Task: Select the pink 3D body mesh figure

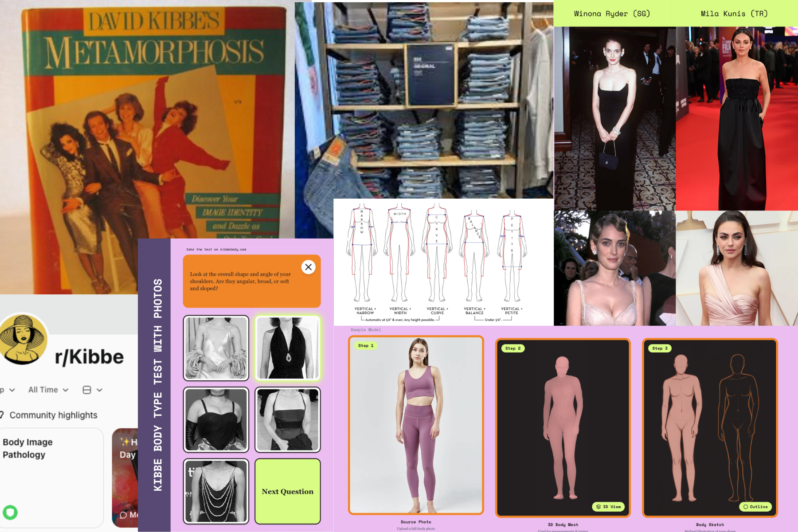Action: pos(563,428)
